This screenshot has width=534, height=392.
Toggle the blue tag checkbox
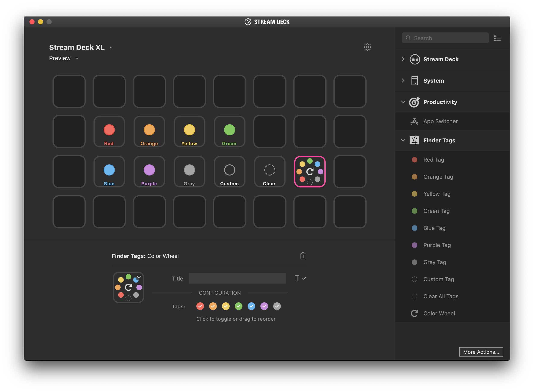(x=251, y=306)
